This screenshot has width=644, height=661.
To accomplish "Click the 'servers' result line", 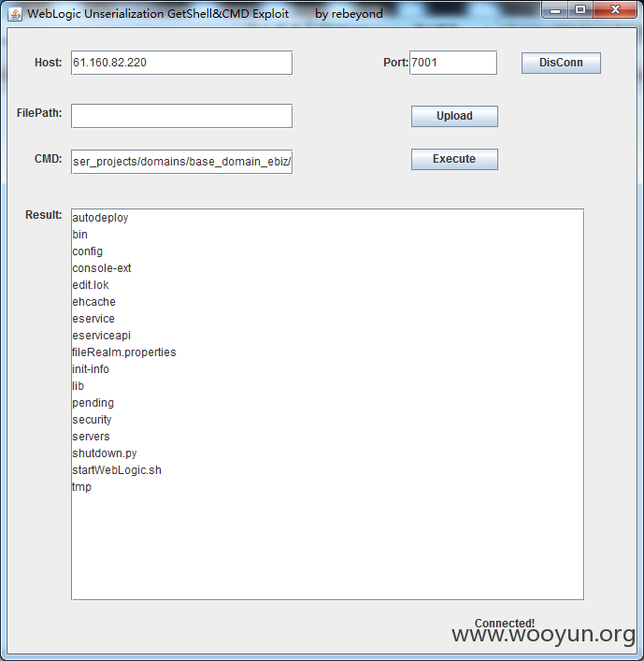I will click(x=91, y=437).
